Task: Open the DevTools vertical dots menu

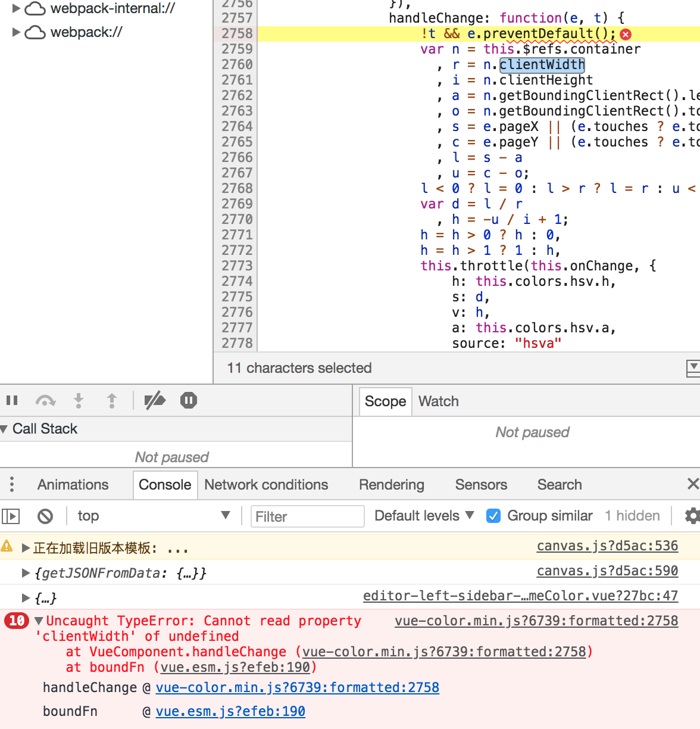Action: click(x=12, y=485)
